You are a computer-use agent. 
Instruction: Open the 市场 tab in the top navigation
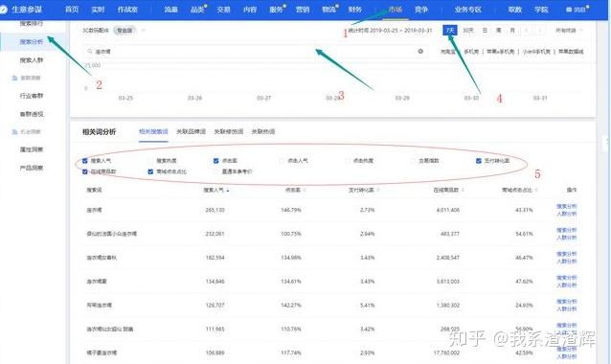395,10
